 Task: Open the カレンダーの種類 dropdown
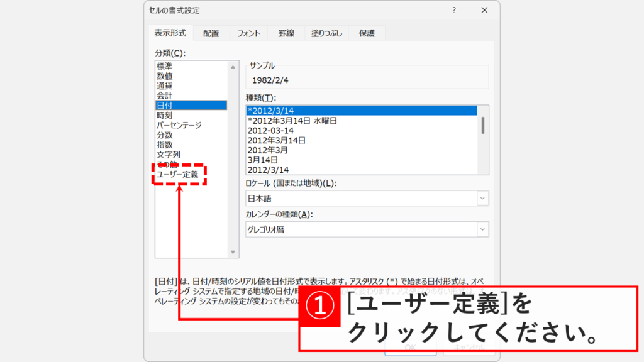click(482, 229)
